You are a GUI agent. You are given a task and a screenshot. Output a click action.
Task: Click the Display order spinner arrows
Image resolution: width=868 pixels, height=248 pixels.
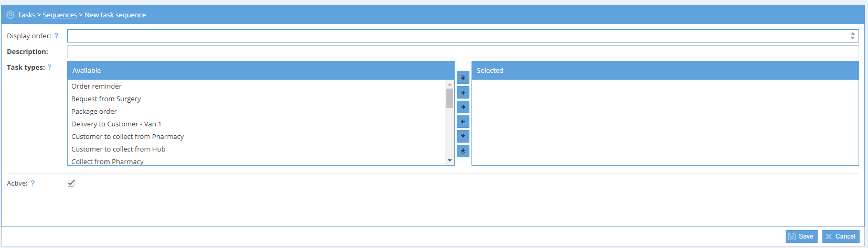852,36
